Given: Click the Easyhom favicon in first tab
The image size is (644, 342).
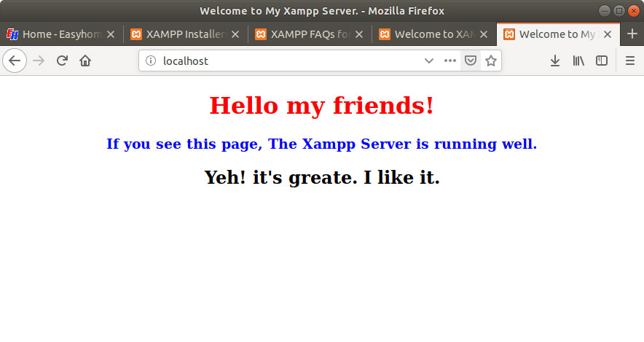Looking at the screenshot, I should 12,34.
